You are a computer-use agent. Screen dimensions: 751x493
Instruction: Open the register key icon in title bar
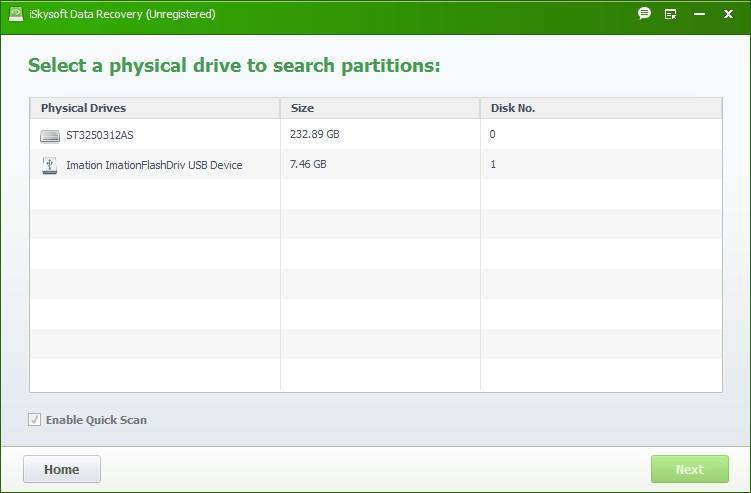pyautogui.click(x=671, y=14)
